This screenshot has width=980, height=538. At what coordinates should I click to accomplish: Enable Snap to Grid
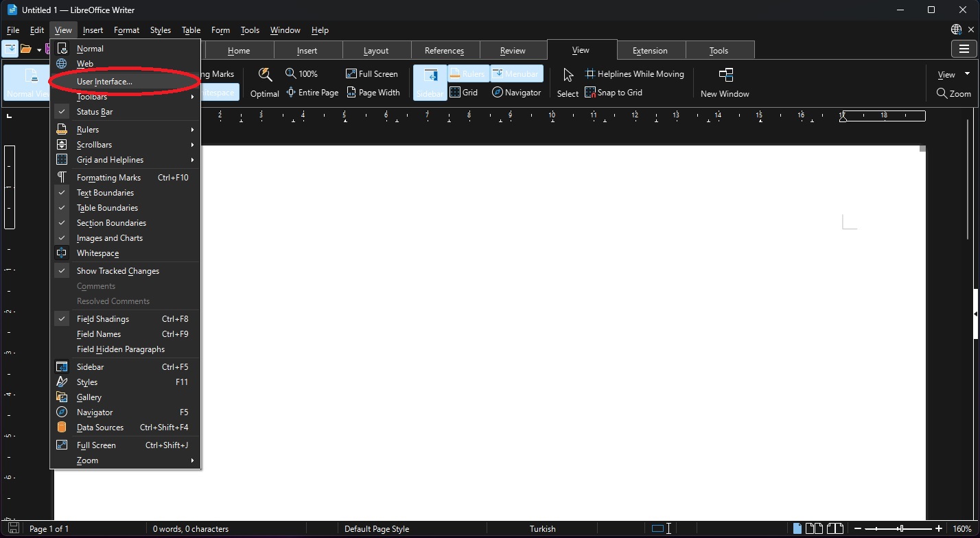[614, 92]
